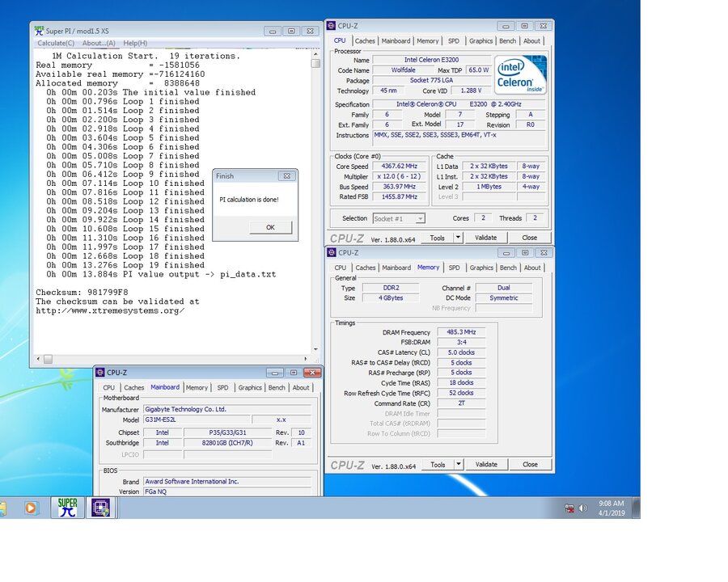Viewport: 728px width, 582px height.
Task: Select About tab in CPU-Z Mainboard window
Action: [301, 387]
